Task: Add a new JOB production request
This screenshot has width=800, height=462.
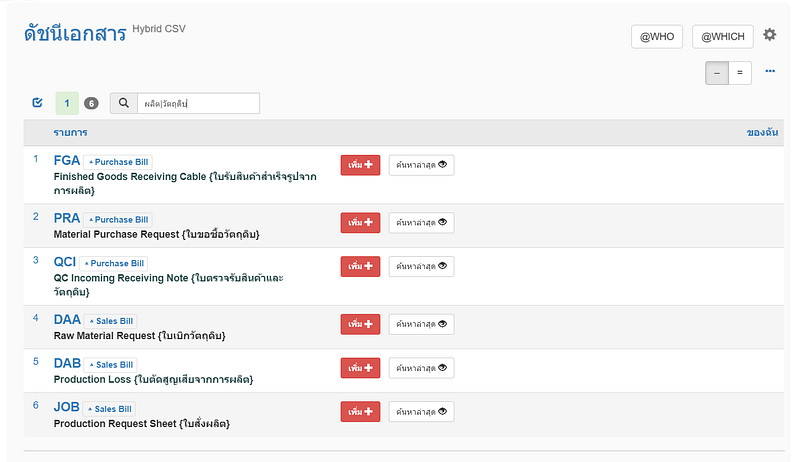Action: click(360, 411)
